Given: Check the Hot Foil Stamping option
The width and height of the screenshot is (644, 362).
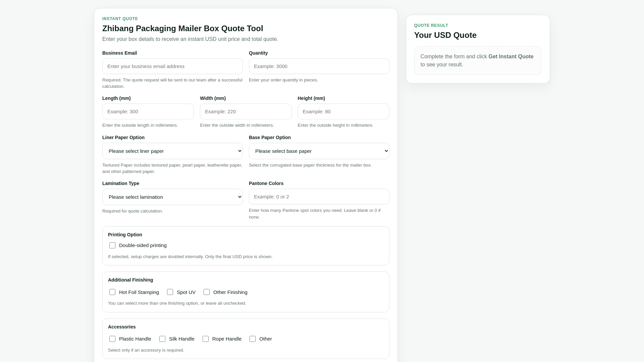Looking at the screenshot, I should coord(112,292).
